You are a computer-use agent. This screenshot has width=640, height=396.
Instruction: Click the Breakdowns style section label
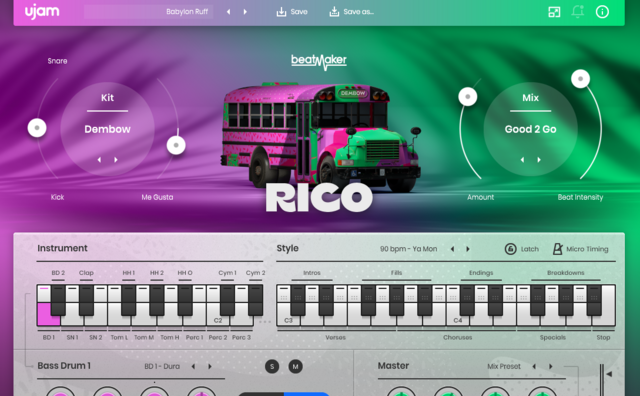(x=566, y=273)
